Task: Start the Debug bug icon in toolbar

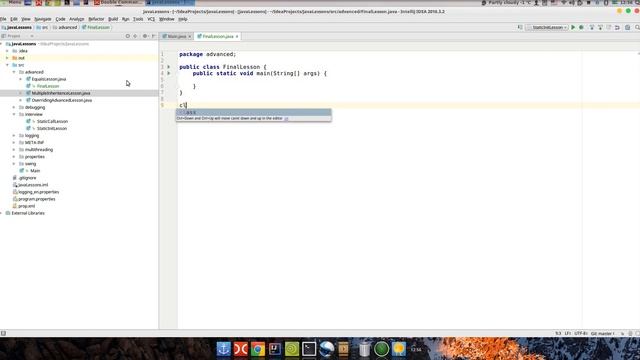Action: click(581, 27)
